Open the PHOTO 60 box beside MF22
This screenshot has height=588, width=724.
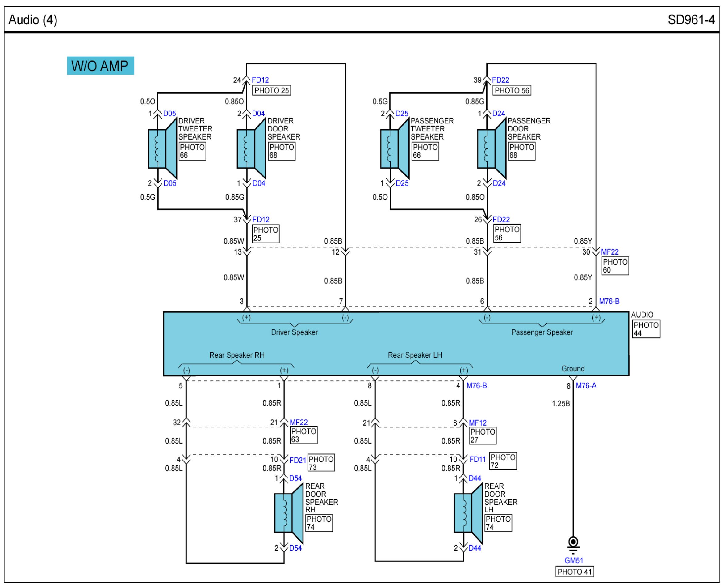615,266
